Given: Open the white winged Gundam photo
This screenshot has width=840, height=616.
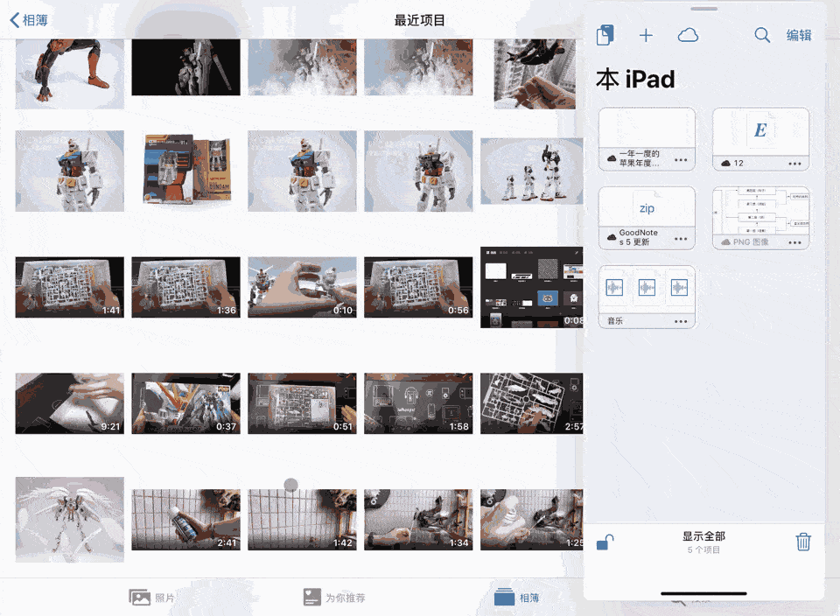Looking at the screenshot, I should (x=70, y=520).
